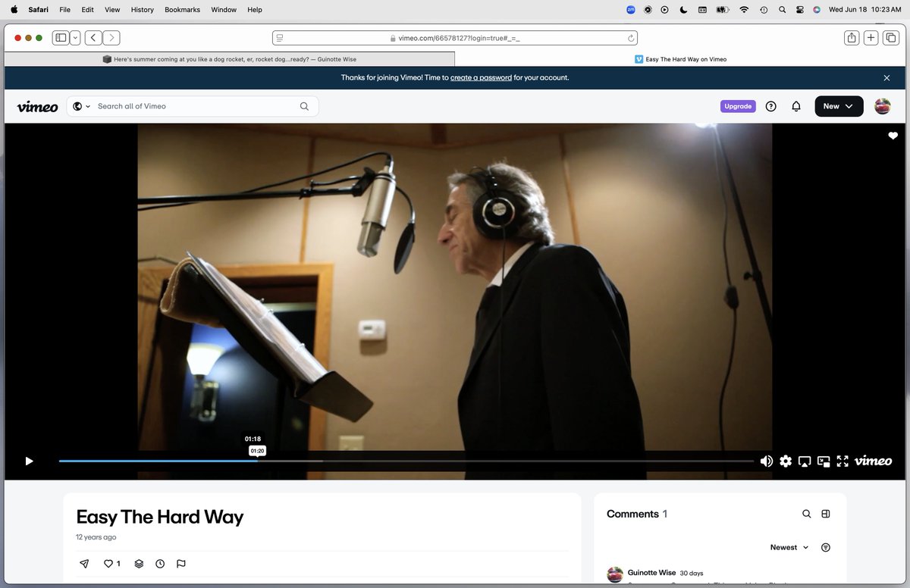
Task: Open Spotlight search in the menu bar
Action: 782,10
